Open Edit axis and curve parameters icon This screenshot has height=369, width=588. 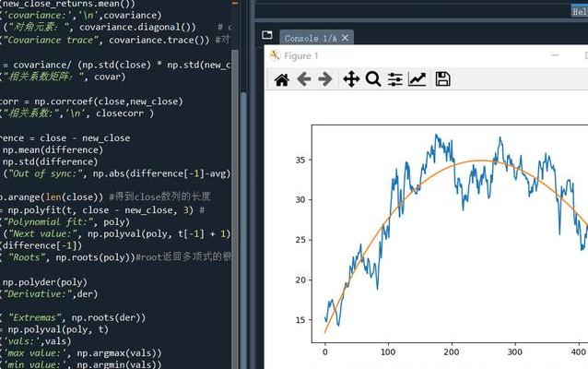point(417,79)
